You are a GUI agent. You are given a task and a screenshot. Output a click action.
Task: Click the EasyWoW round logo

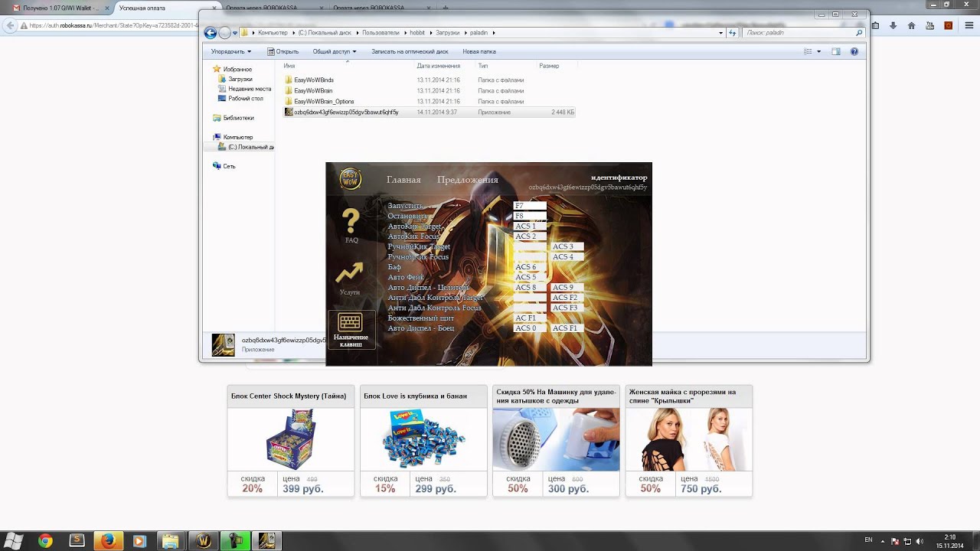coord(351,179)
